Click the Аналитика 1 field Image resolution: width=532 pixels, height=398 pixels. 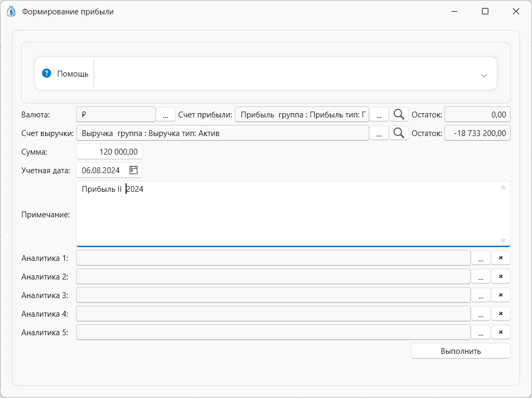point(273,258)
